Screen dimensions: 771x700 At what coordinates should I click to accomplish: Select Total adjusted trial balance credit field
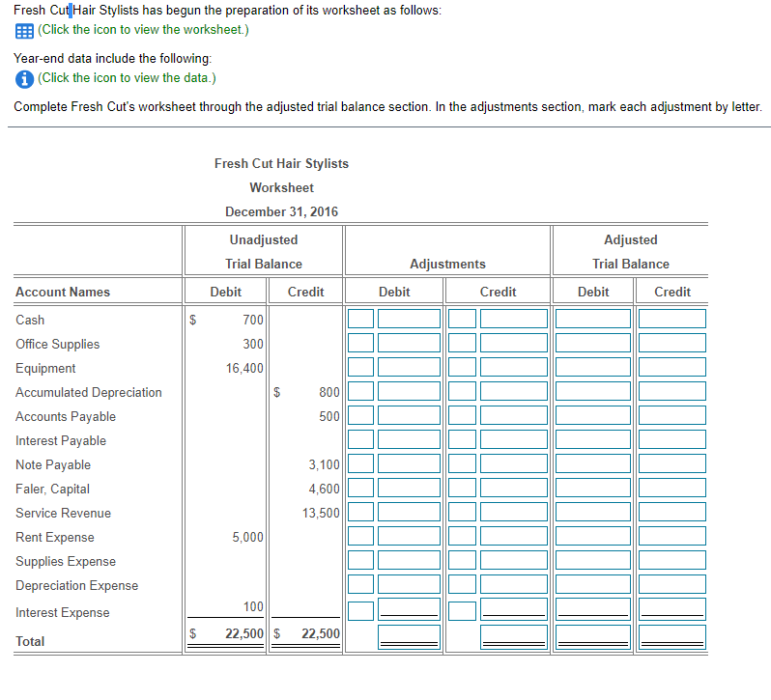(x=671, y=636)
